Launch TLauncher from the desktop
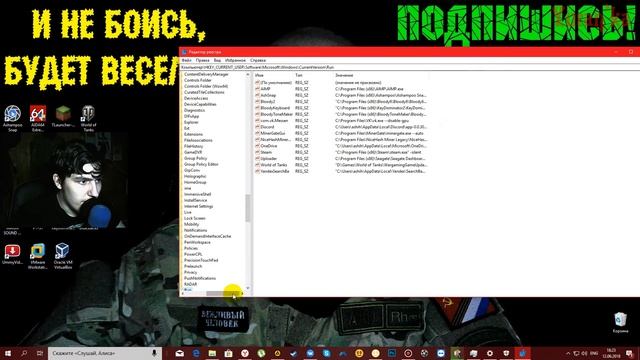Image resolution: width=640 pixels, height=360 pixels. (x=63, y=117)
